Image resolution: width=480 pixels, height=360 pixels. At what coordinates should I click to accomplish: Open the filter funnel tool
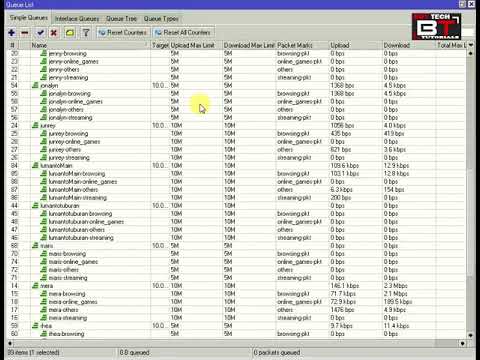[x=86, y=33]
